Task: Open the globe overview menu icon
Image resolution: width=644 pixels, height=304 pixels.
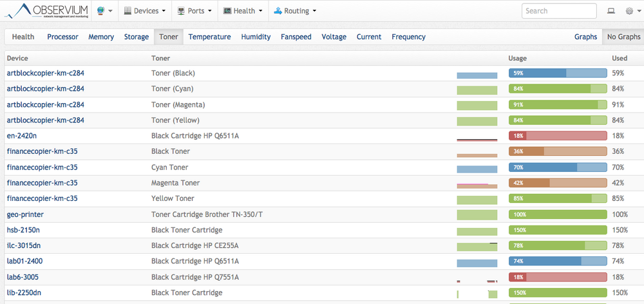Action: pos(100,11)
